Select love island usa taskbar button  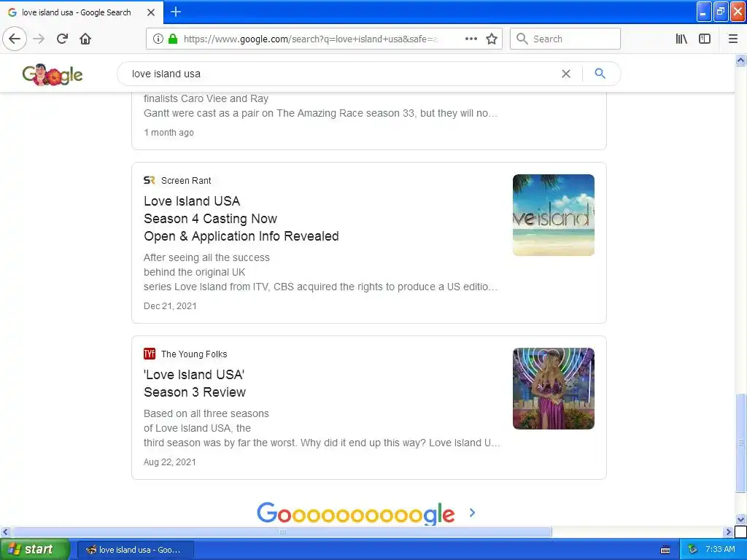click(135, 550)
